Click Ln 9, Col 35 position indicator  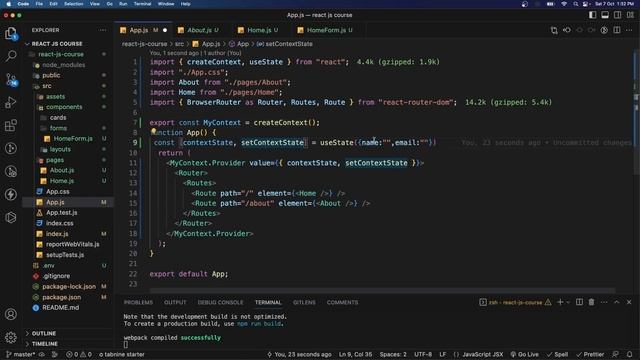[x=355, y=354]
